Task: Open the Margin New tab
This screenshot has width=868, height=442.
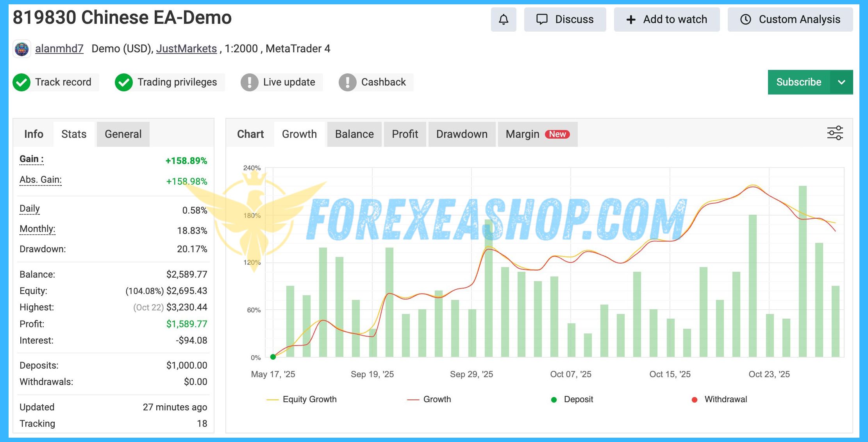Action: pyautogui.click(x=537, y=134)
